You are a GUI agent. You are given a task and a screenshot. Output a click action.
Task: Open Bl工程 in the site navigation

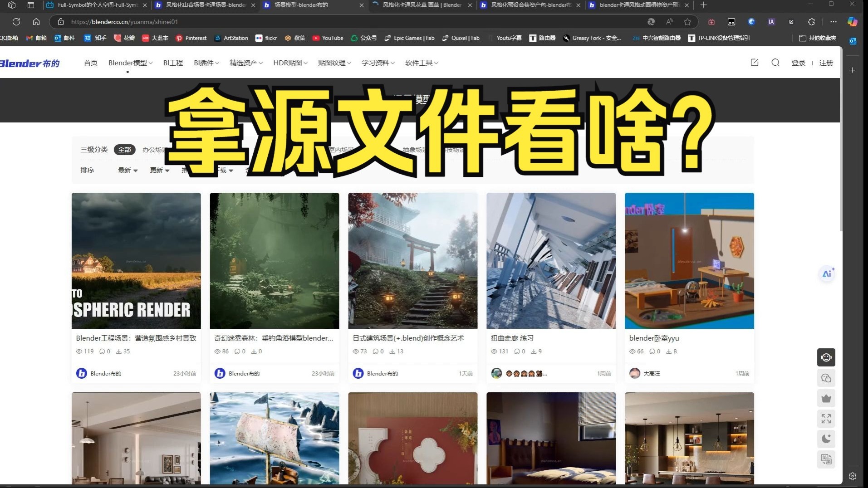tap(173, 63)
